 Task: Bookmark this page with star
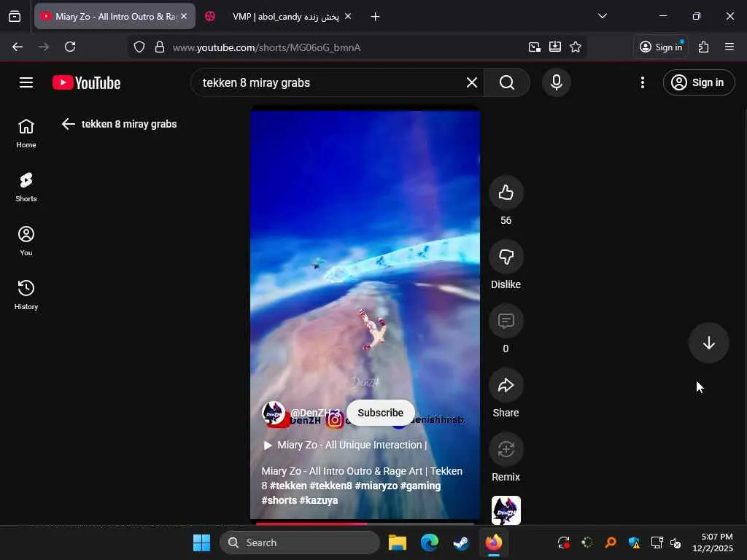coord(576,47)
